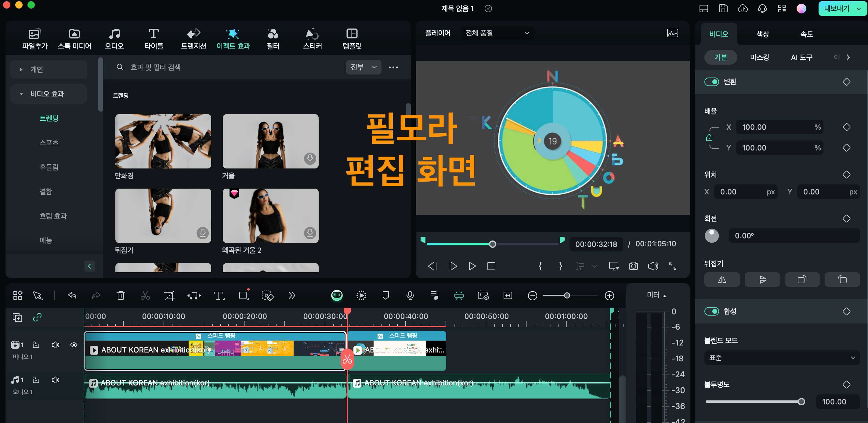Click the cloud upload icon in title bar

743,9
